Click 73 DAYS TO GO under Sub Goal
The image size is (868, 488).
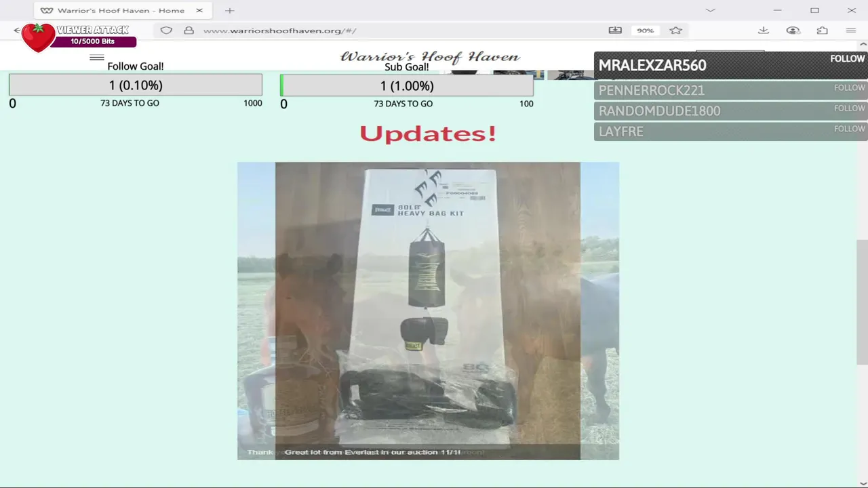pyautogui.click(x=403, y=104)
